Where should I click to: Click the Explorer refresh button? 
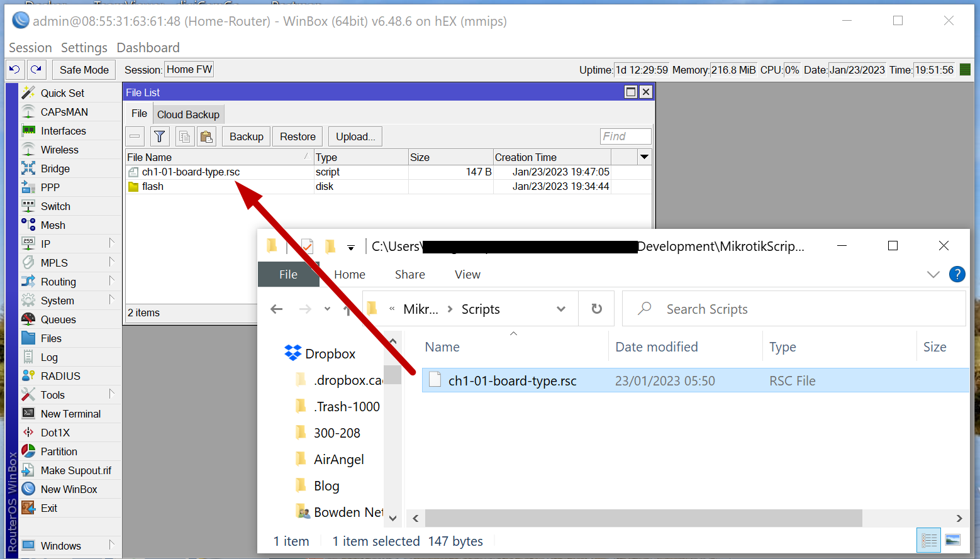(596, 309)
